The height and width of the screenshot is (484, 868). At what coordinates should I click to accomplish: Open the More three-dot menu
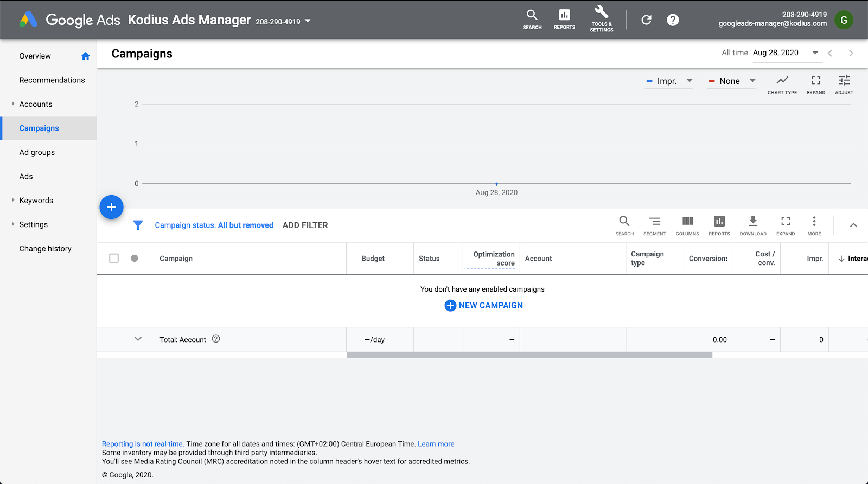coord(814,225)
